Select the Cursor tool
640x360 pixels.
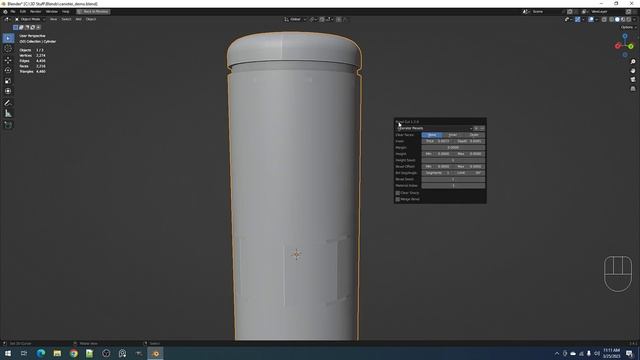point(8,49)
